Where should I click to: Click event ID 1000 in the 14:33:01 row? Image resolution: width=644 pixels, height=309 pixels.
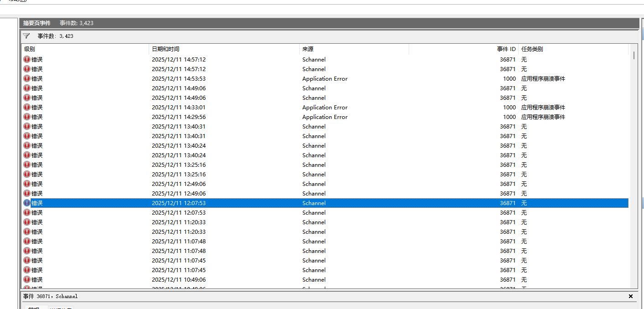click(x=509, y=108)
